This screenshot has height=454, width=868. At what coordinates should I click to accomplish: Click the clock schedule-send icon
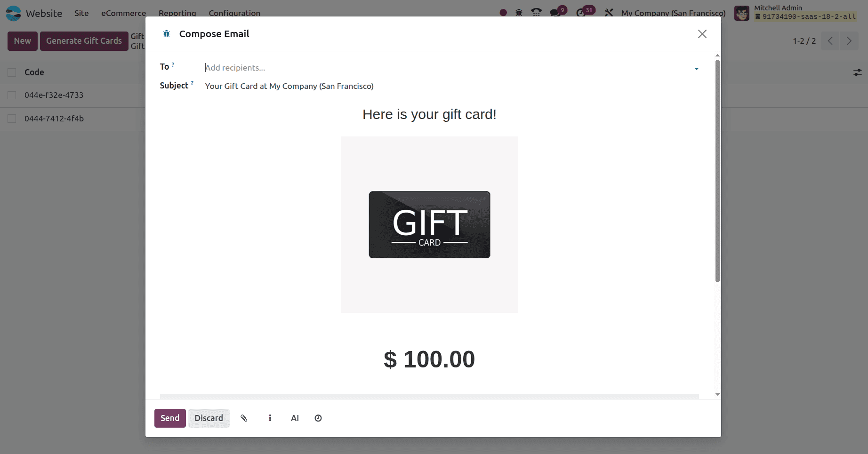point(318,418)
